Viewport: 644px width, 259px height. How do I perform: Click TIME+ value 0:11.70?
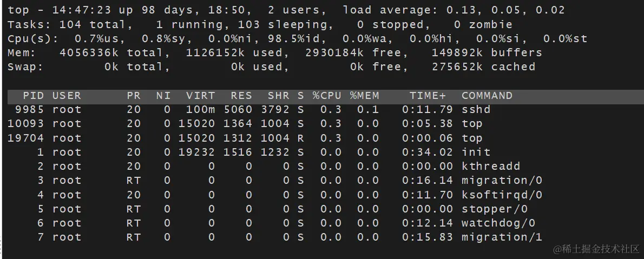tap(428, 195)
